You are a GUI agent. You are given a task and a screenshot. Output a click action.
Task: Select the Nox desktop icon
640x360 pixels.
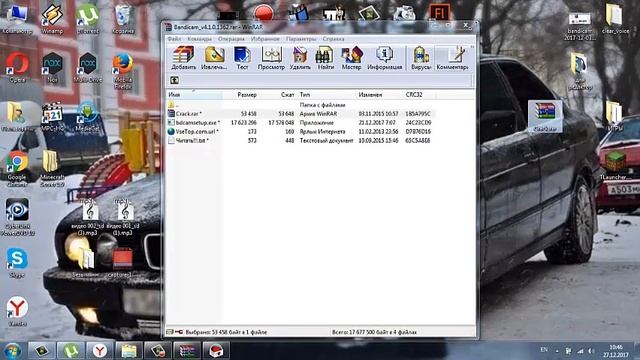point(52,67)
